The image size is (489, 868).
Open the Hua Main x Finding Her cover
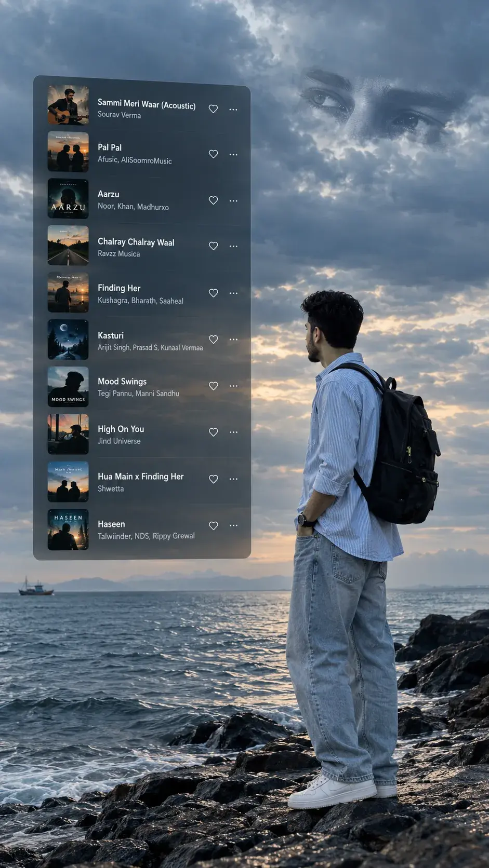click(68, 482)
